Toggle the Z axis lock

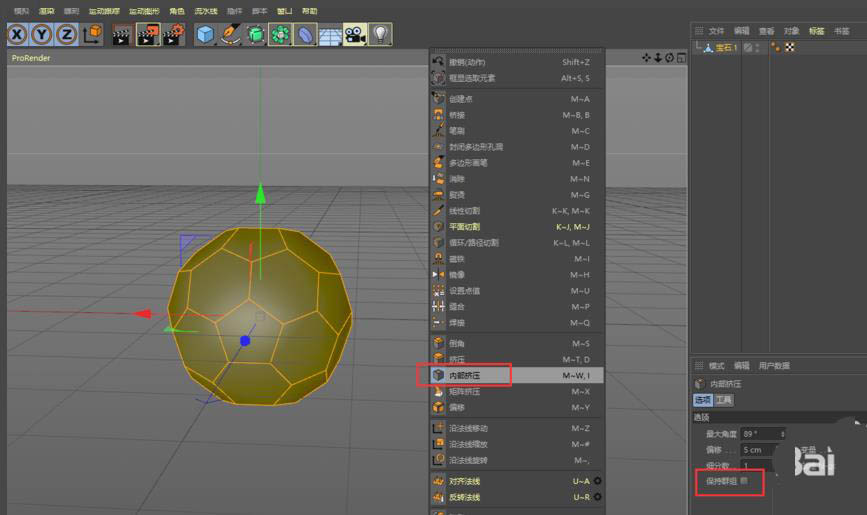pyautogui.click(x=67, y=35)
